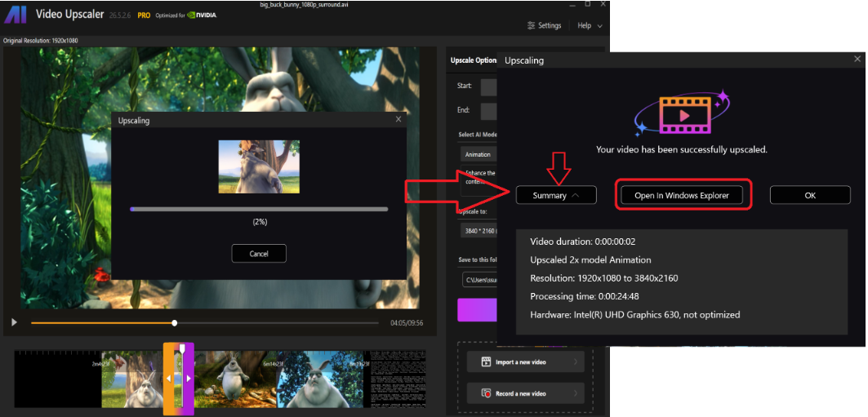868x417 pixels.
Task: Click OK in the success dialog
Action: tap(810, 195)
